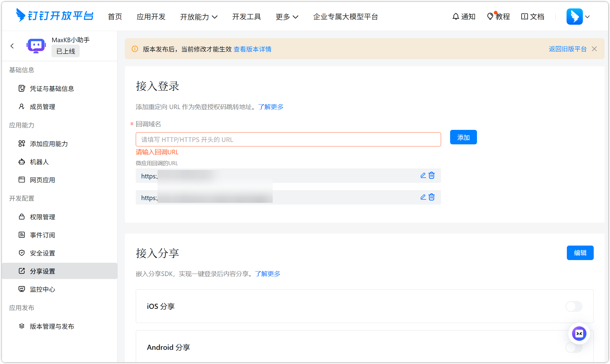Delete the second callback URL
Viewport: 610px width, 364px height.
(431, 197)
